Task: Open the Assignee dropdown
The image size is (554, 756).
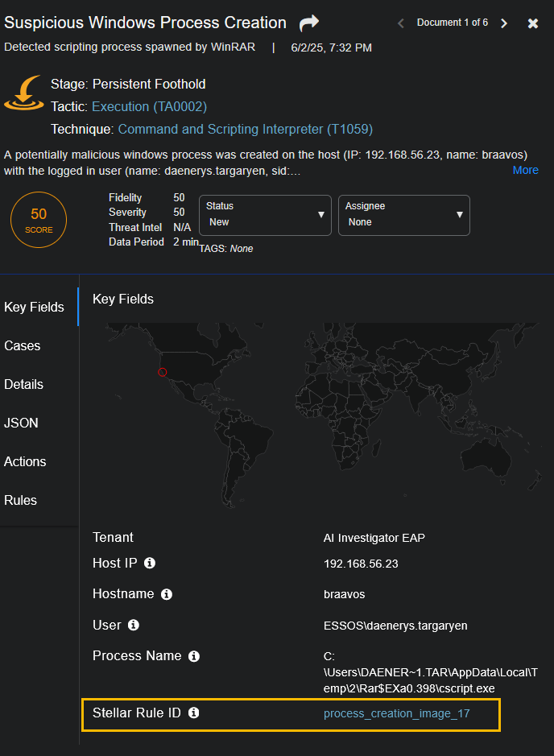Action: tap(403, 215)
